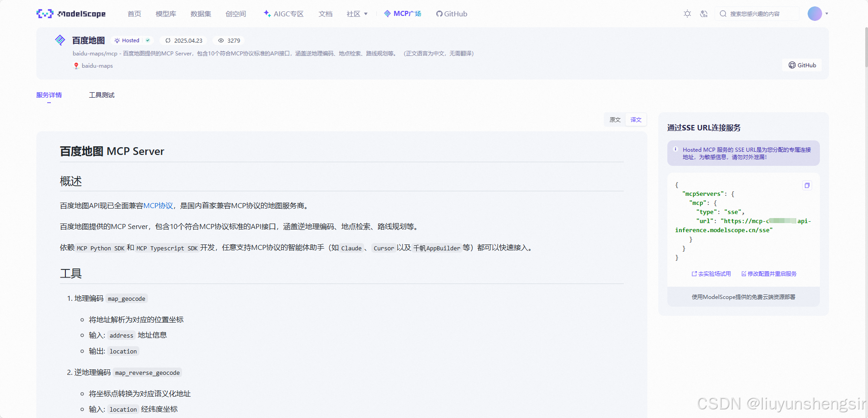Click 去实验场试用 link
Screen dimensions: 868x418
[711, 274]
